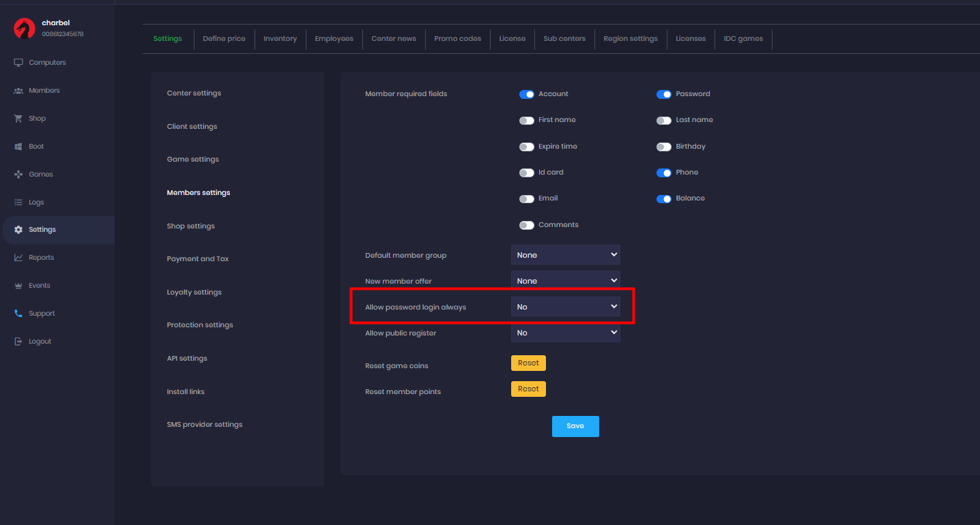Open Games using the gamepad icon
The image size is (980, 525).
(x=18, y=175)
